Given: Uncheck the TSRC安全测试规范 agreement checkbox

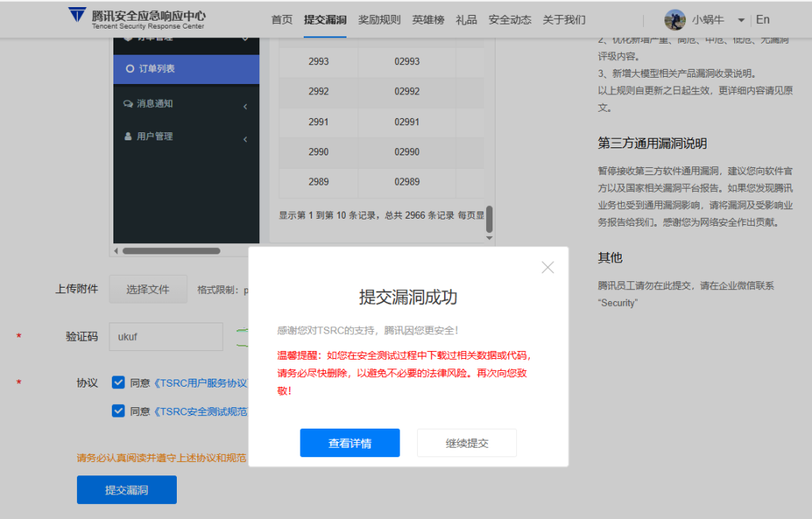Looking at the screenshot, I should pyautogui.click(x=118, y=410).
